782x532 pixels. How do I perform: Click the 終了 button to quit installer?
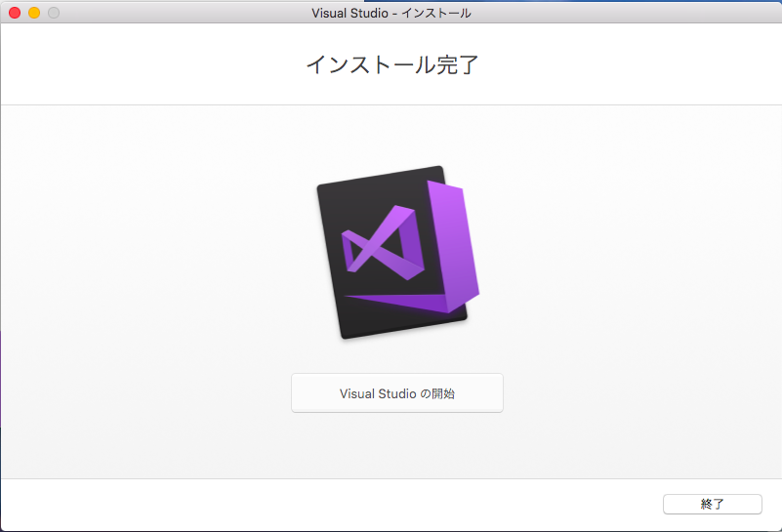click(712, 504)
